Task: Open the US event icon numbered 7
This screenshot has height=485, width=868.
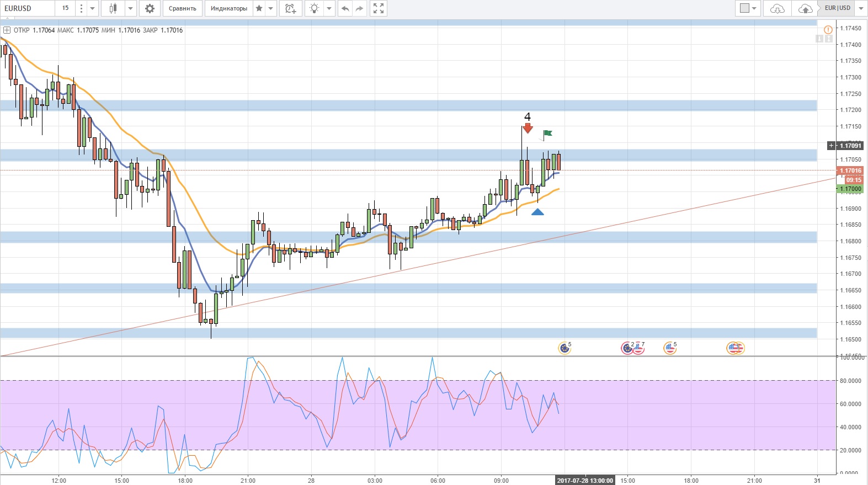Action: click(638, 348)
